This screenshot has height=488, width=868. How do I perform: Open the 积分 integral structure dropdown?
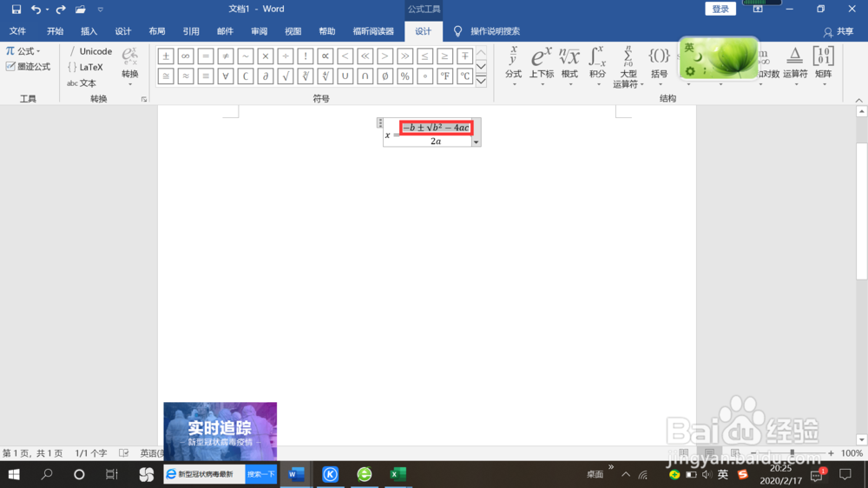pyautogui.click(x=597, y=67)
